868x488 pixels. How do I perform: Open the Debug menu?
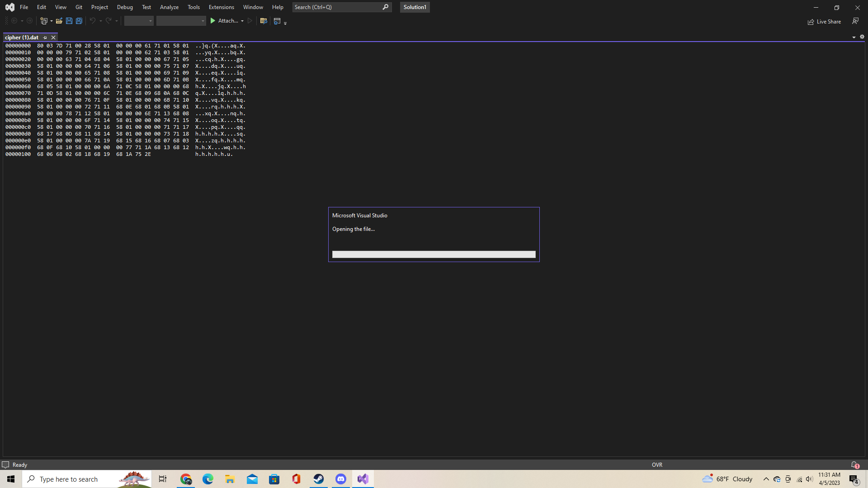click(125, 7)
